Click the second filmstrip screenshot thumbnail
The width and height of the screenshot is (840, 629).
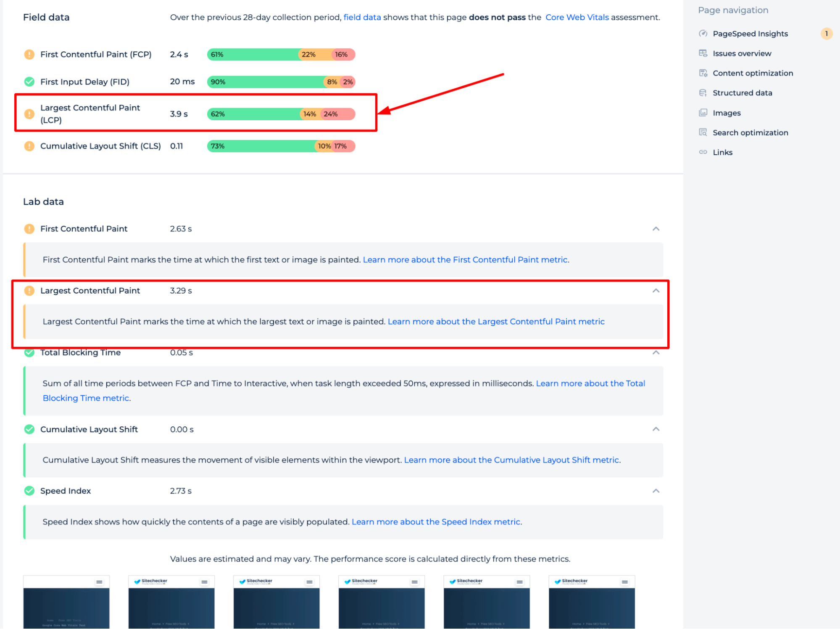tap(171, 602)
